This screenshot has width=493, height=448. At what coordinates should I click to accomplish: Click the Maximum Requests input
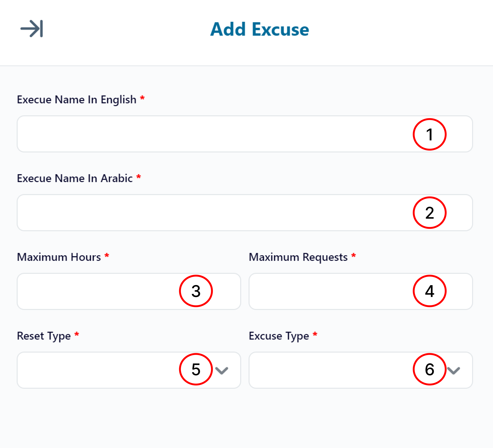point(361,291)
